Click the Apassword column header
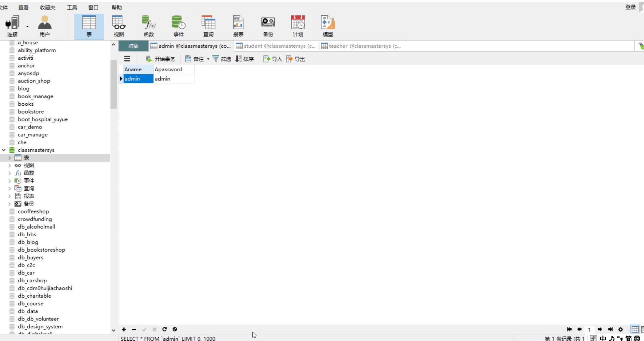This screenshot has height=341, width=644. (x=174, y=69)
